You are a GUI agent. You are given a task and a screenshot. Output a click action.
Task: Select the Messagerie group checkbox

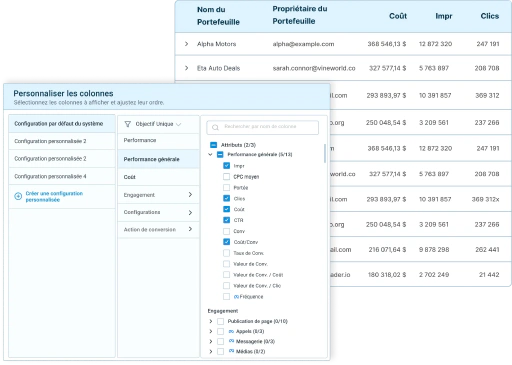pos(220,341)
